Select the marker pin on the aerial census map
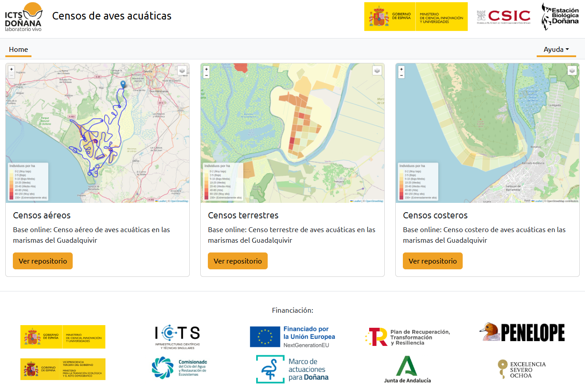This screenshot has width=585, height=392. pos(123,84)
